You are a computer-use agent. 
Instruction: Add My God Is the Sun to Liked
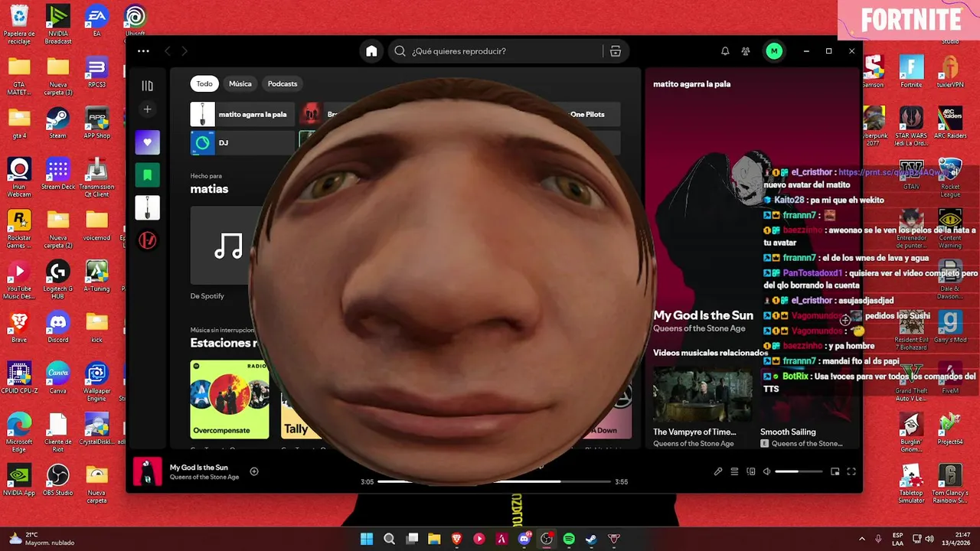click(254, 471)
